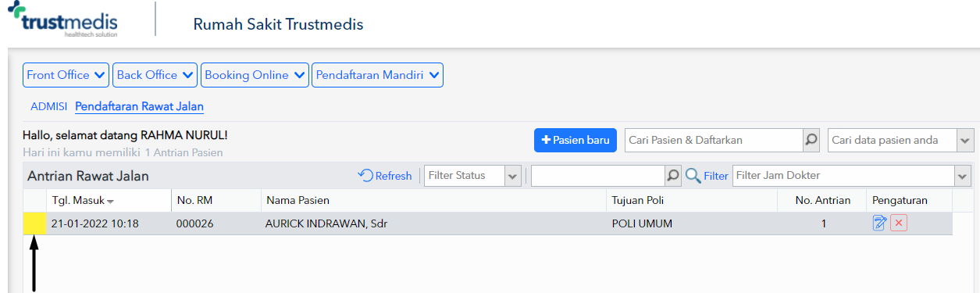
Task: Open the Back Office menu
Action: point(155,75)
